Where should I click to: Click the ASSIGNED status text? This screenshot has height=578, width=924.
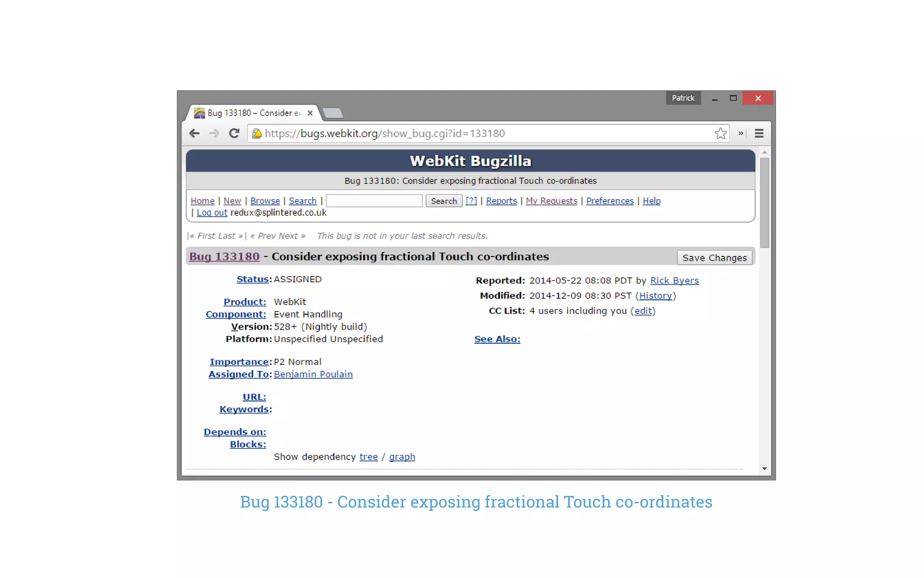298,279
